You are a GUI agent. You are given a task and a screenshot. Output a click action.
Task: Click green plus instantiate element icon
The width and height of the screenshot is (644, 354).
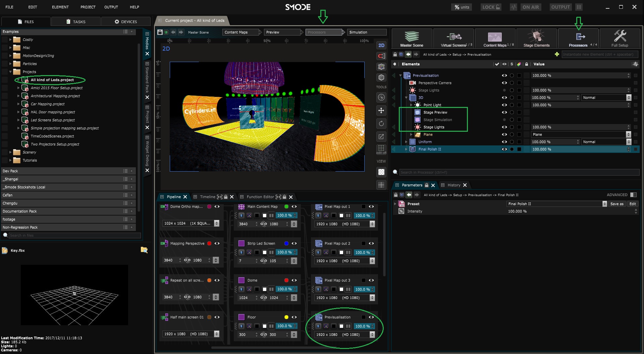(557, 54)
